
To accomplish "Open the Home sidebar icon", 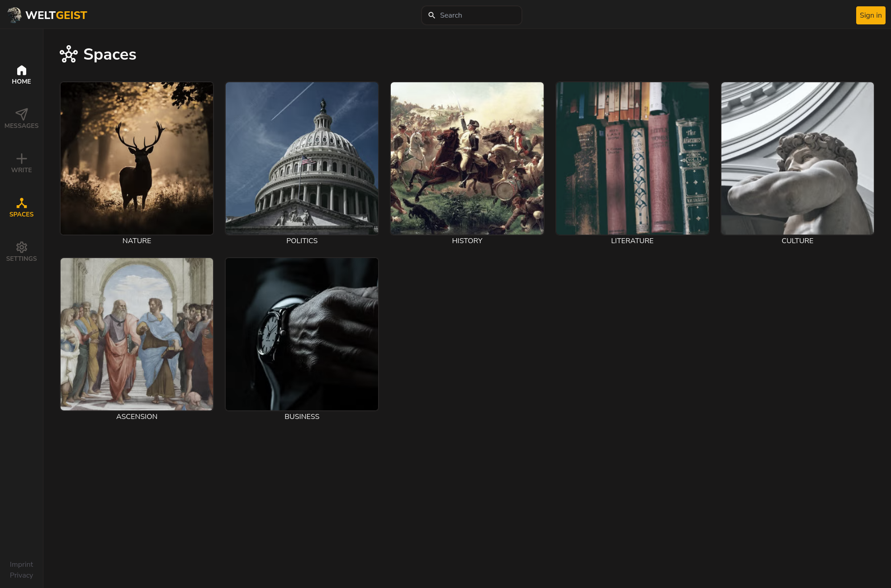I will pyautogui.click(x=21, y=70).
